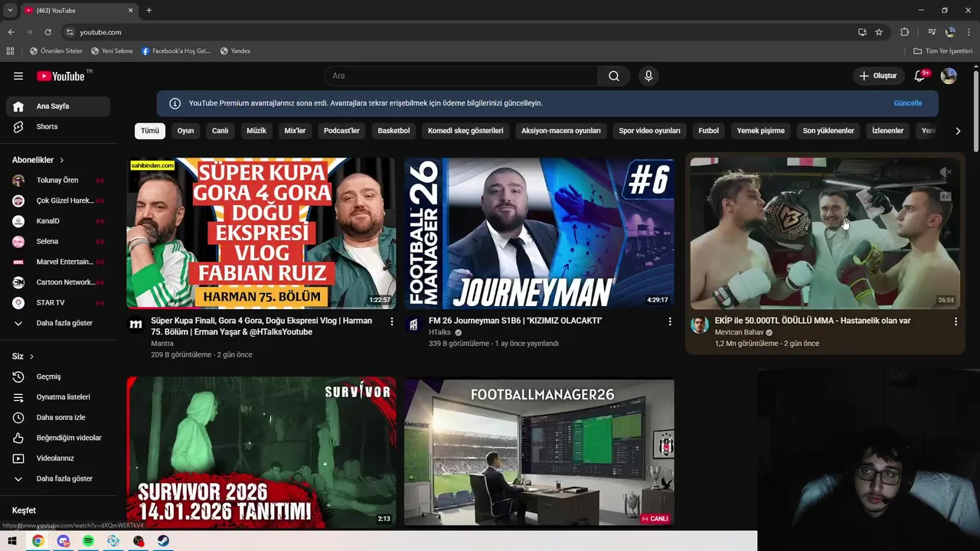980x551 pixels.
Task: Open Chrome extensions puzzle icon
Action: (x=904, y=32)
